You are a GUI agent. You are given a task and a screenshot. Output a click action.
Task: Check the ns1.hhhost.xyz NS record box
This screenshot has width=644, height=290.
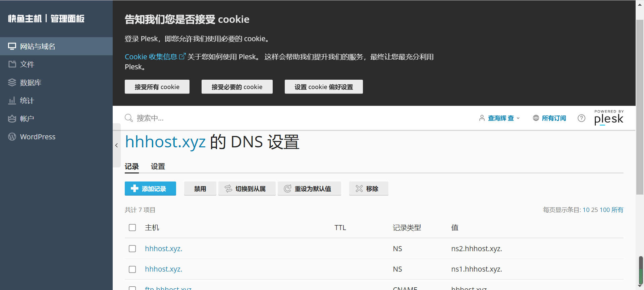(132, 269)
